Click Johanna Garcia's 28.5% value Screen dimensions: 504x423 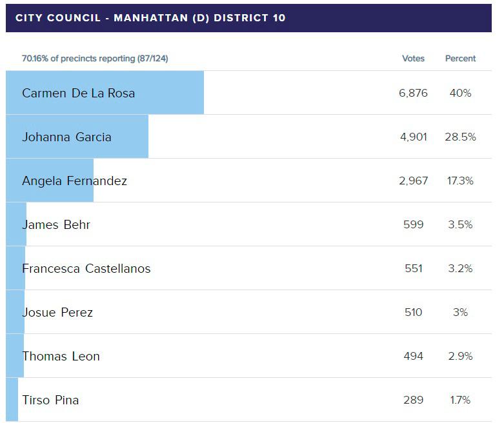coord(460,137)
